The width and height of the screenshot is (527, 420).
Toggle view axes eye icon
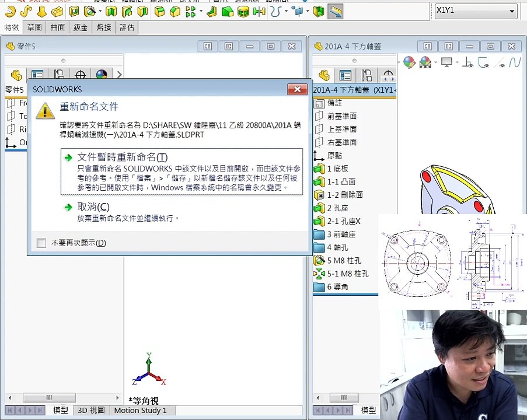(x=500, y=63)
